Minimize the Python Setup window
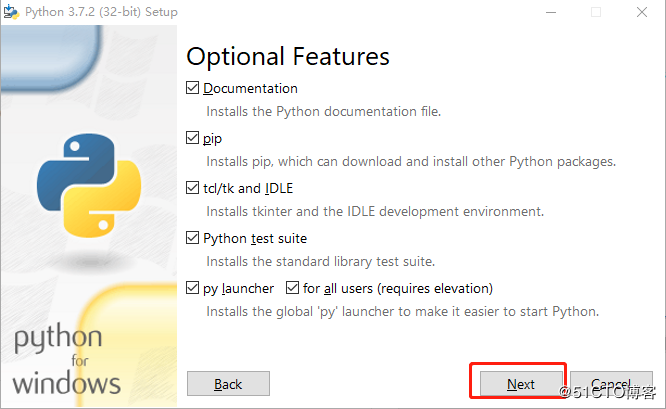The image size is (666, 409). pyautogui.click(x=551, y=12)
